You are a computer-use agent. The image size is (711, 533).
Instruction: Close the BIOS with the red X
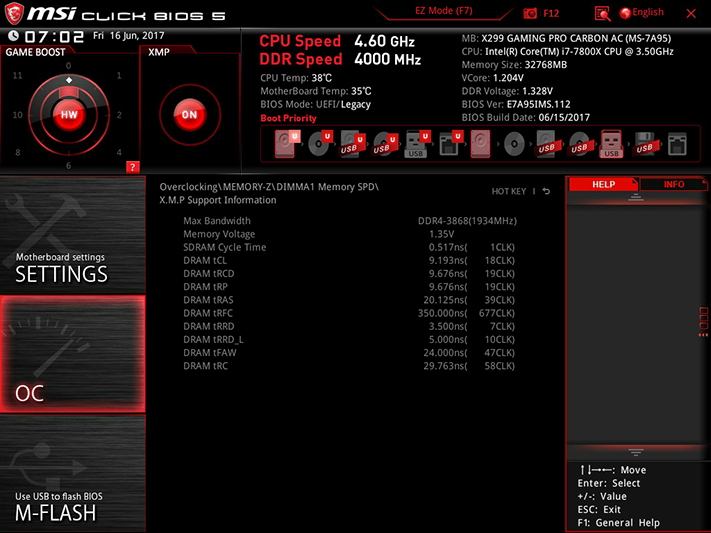pos(691,14)
